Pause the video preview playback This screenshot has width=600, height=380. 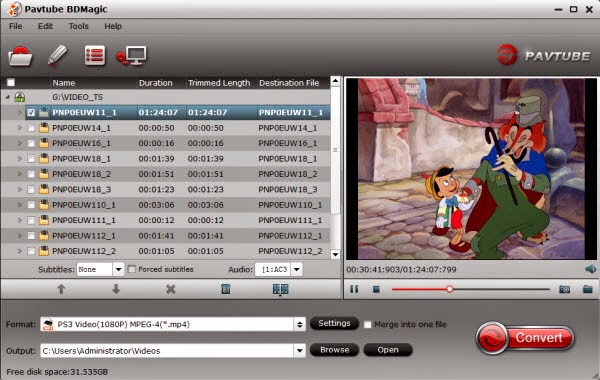point(354,289)
